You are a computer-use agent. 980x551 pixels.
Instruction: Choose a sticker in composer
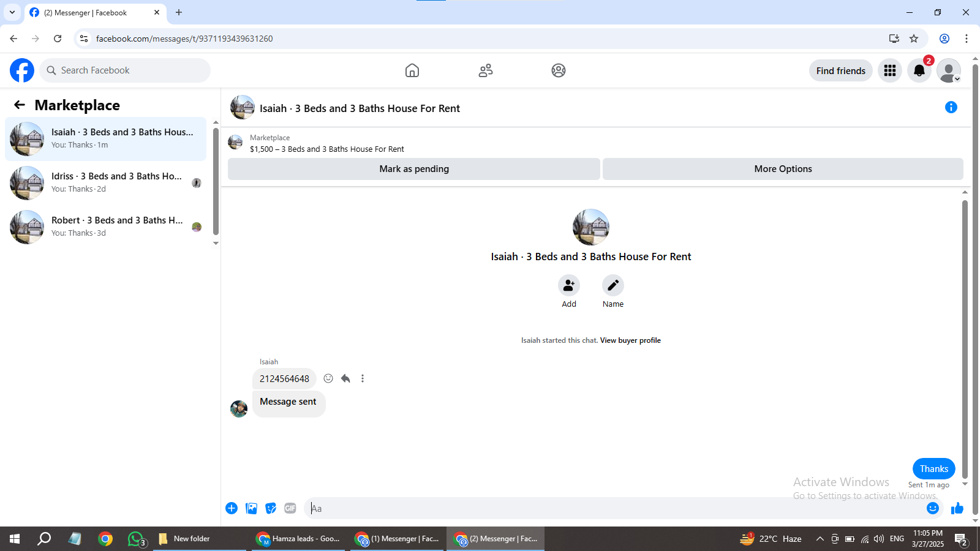[x=271, y=508]
